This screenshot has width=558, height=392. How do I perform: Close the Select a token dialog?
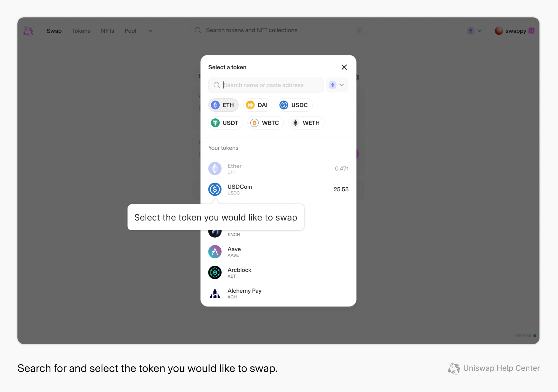344,67
